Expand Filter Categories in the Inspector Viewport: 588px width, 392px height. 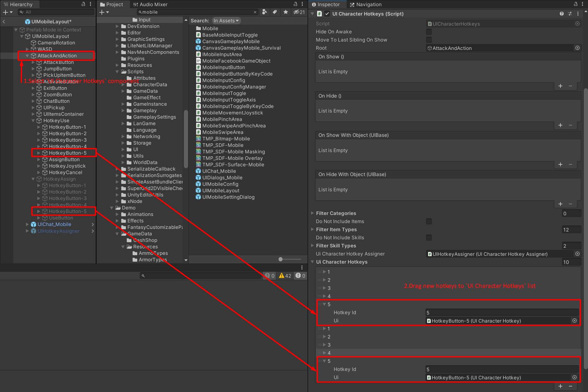pyautogui.click(x=312, y=213)
